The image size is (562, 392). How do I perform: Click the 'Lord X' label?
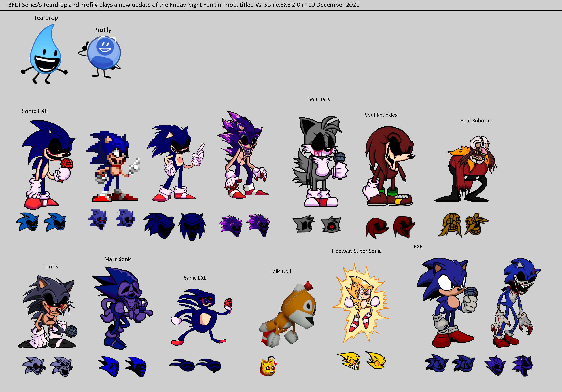tap(51, 266)
